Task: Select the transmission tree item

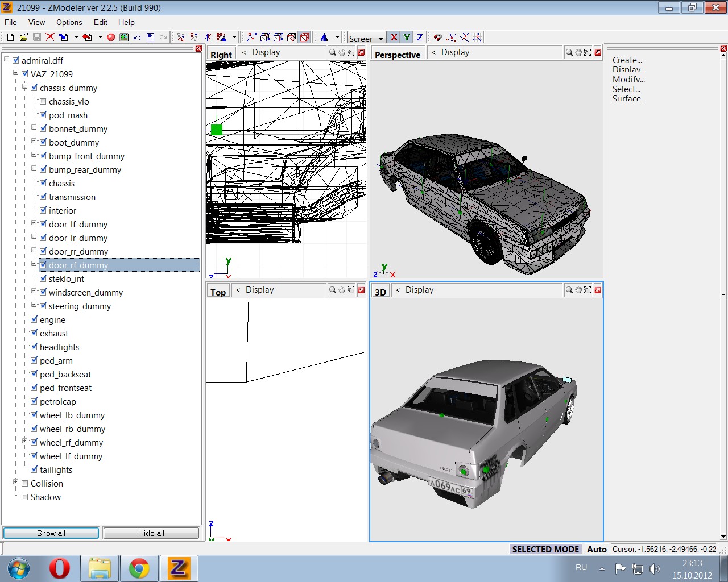Action: 72,197
